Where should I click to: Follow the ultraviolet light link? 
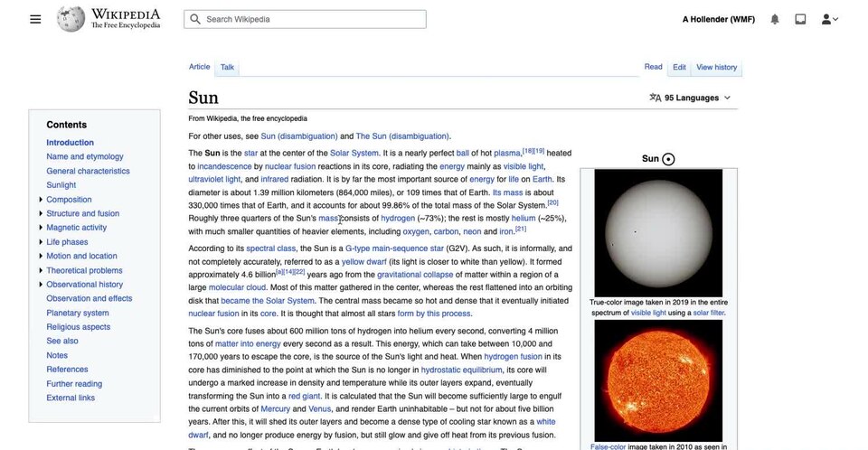coord(214,179)
